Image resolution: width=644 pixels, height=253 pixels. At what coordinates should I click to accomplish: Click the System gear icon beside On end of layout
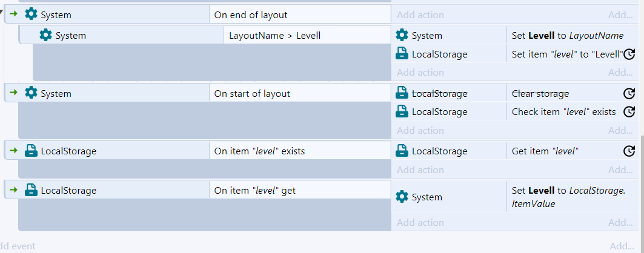pyautogui.click(x=31, y=15)
